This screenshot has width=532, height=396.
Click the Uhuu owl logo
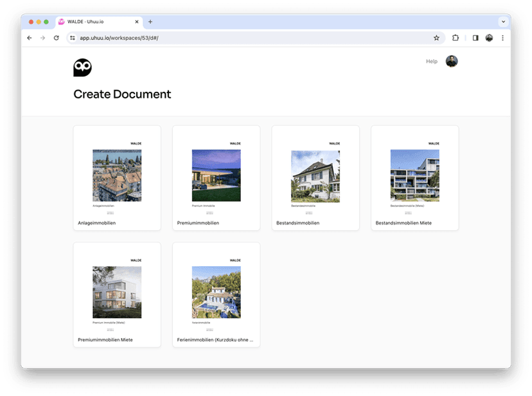click(x=82, y=67)
